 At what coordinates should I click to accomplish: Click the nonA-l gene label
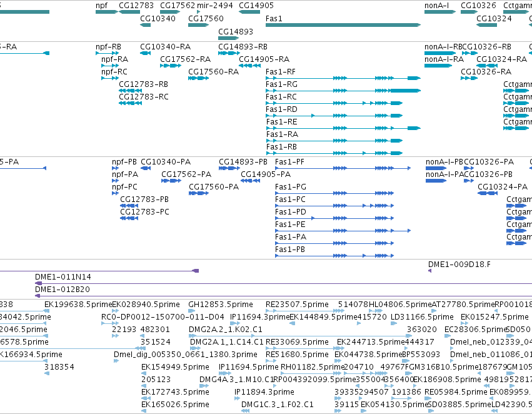436,6
